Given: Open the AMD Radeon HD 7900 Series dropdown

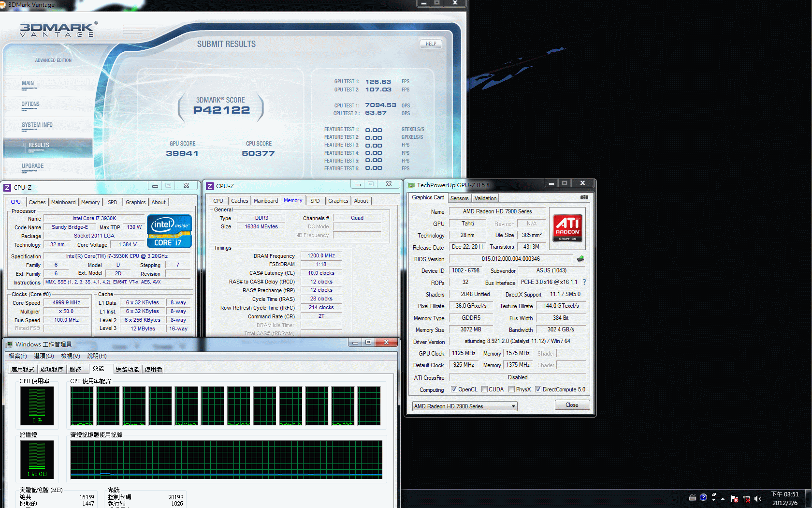Looking at the screenshot, I should pos(464,406).
